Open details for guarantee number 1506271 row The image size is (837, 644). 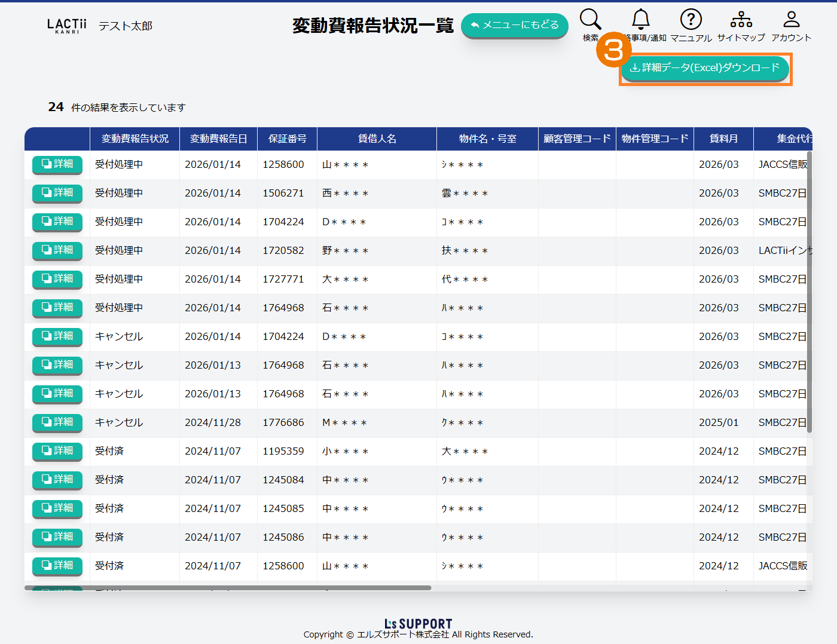[x=57, y=193]
